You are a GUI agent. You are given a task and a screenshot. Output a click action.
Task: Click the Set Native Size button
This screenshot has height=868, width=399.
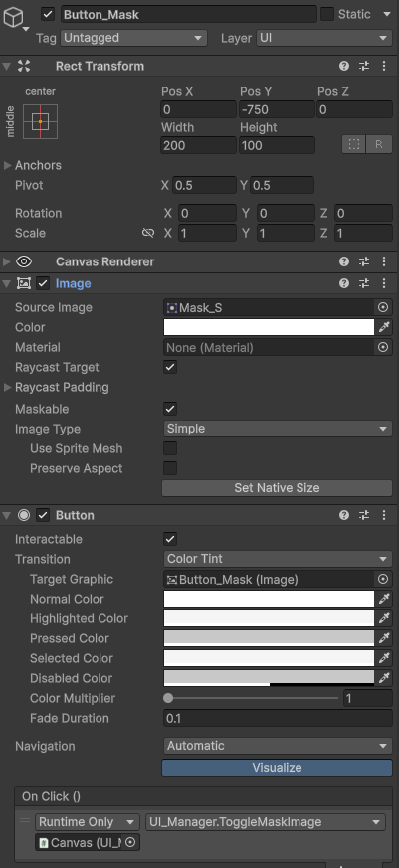277,488
